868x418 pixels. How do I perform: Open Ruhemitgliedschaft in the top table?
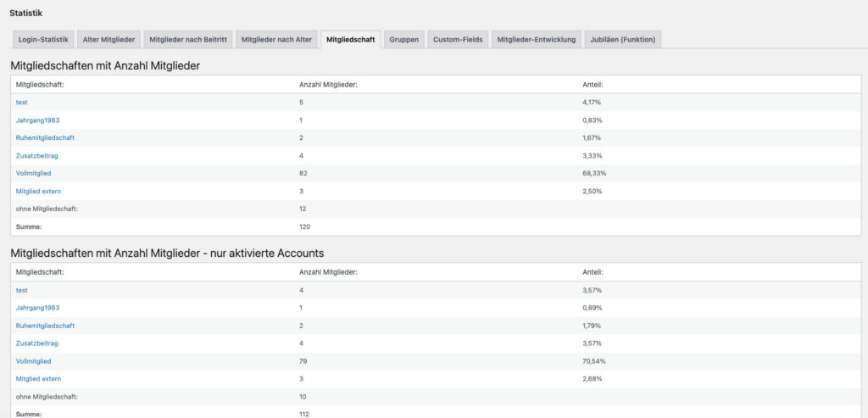pyautogui.click(x=45, y=138)
